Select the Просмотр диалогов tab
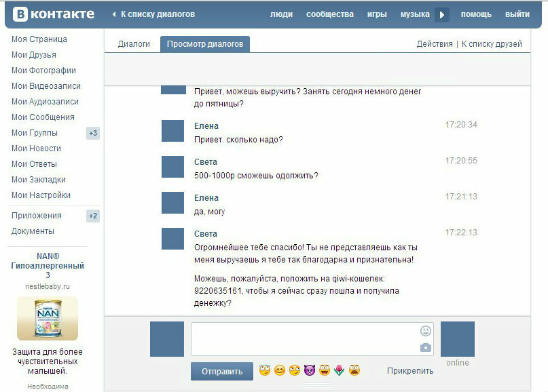 coord(205,44)
